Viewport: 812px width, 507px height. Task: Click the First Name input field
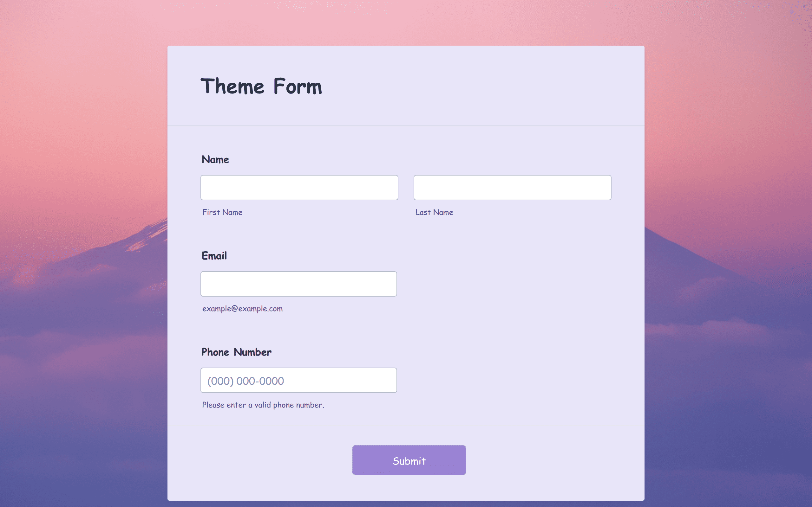click(299, 188)
